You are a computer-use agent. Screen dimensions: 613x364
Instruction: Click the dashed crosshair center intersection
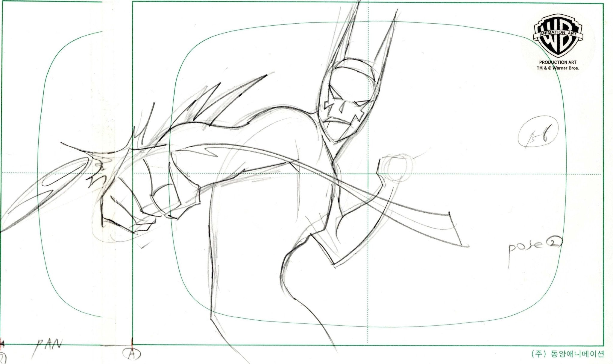(x=368, y=174)
